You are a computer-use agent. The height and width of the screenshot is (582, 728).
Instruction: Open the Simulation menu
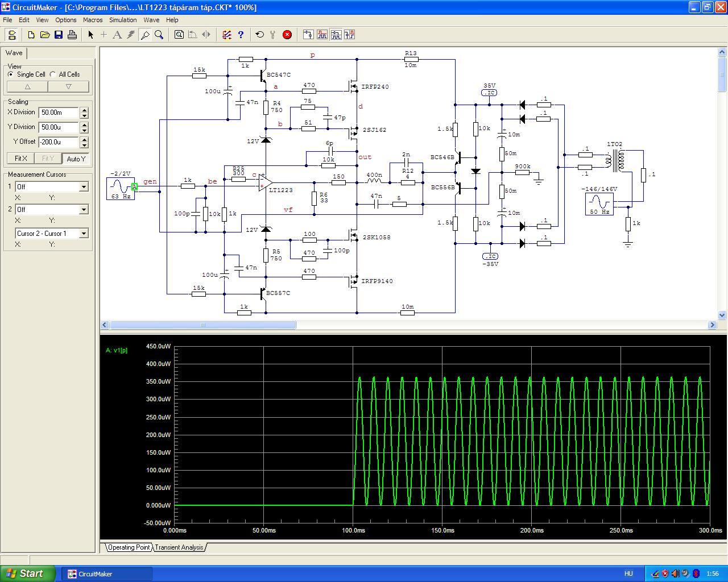(123, 20)
